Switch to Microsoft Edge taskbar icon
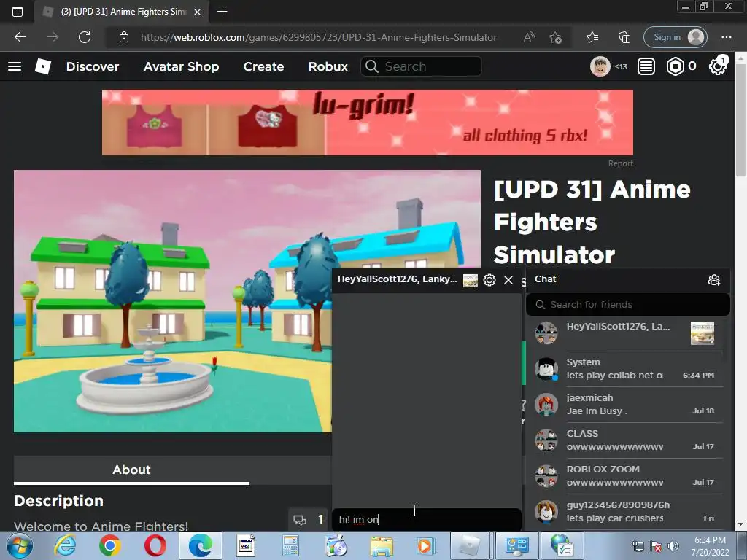This screenshot has width=747, height=560. pos(200,545)
